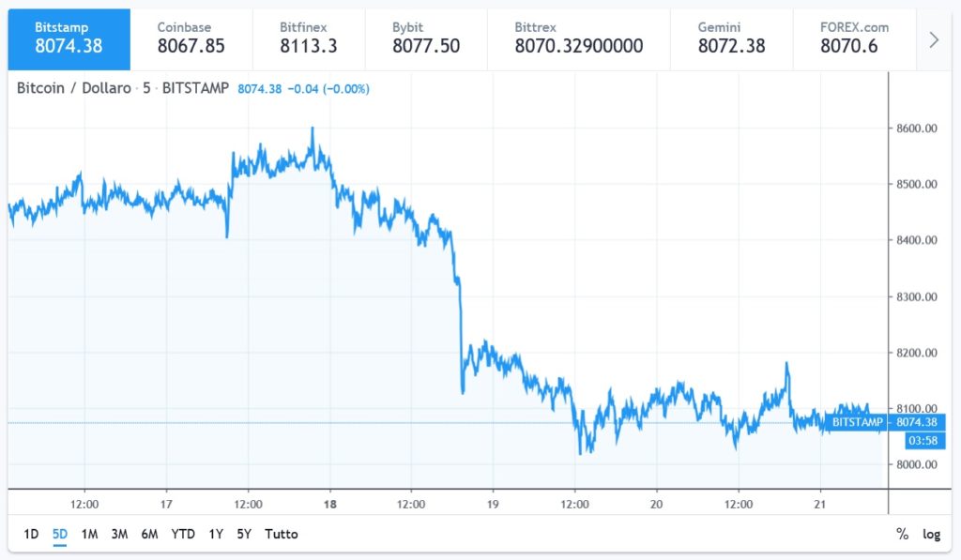
Task: Show the 3M time range
Action: [119, 534]
